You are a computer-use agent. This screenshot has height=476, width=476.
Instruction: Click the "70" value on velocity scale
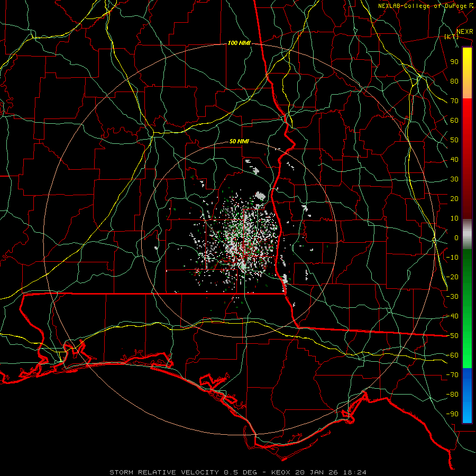click(454, 101)
